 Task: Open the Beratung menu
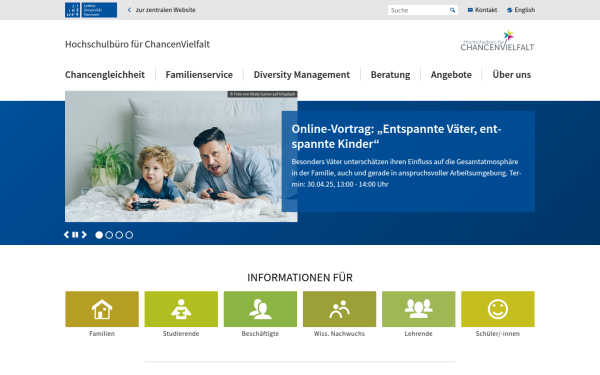click(x=390, y=75)
